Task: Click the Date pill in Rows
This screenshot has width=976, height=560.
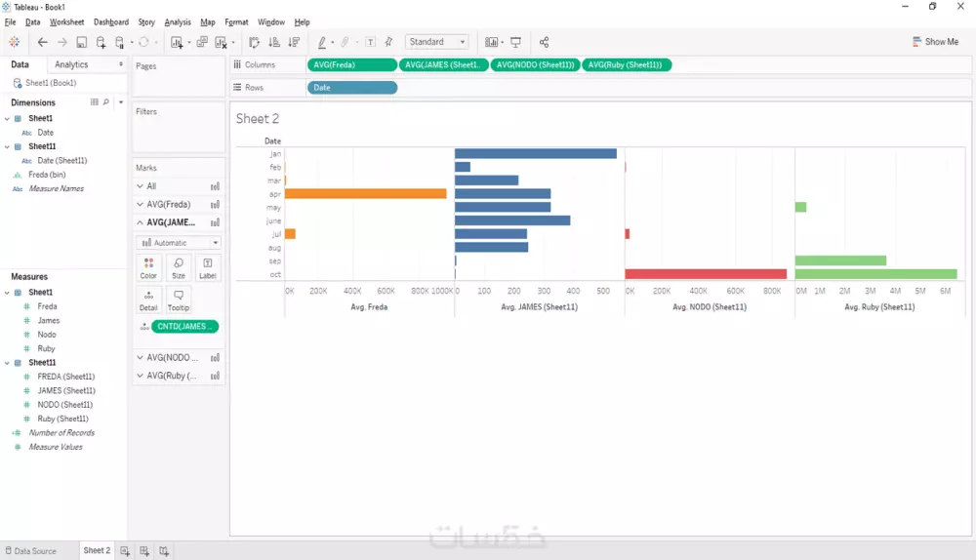Action: (x=352, y=88)
